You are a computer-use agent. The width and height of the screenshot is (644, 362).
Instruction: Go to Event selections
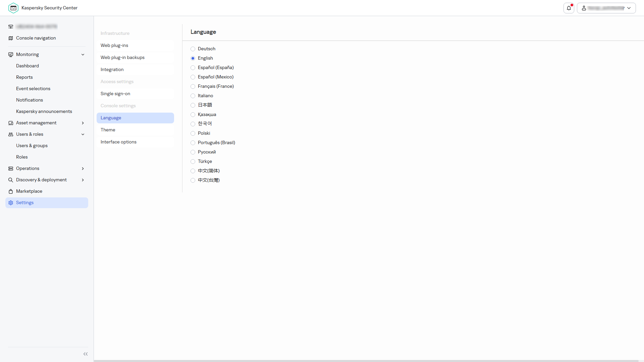(33, 89)
